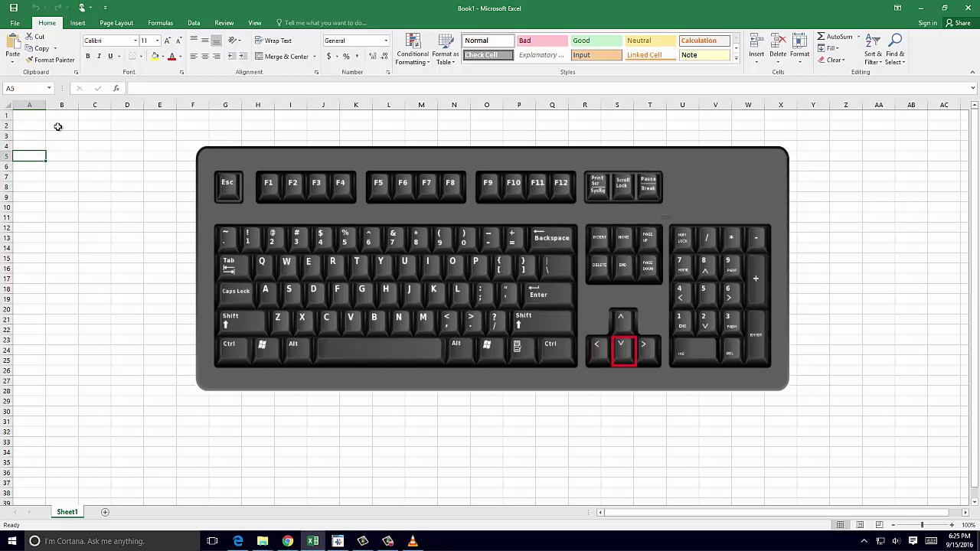
Task: Select the Sheet1 worksheet tab
Action: pos(67,512)
